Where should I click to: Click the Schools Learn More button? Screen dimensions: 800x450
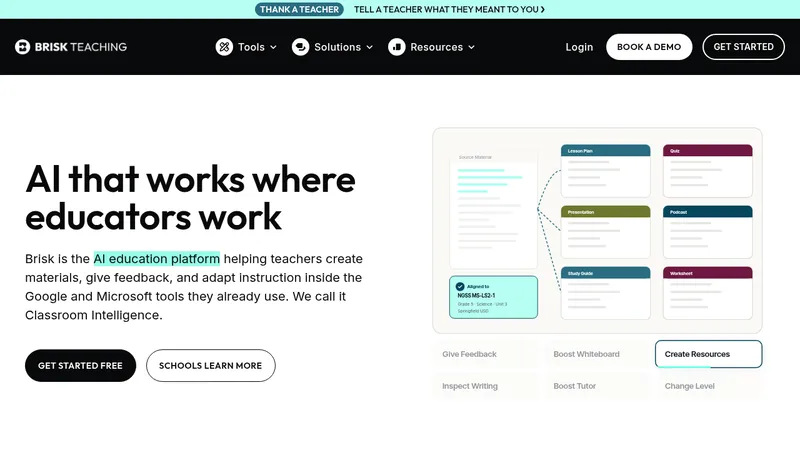tap(211, 365)
